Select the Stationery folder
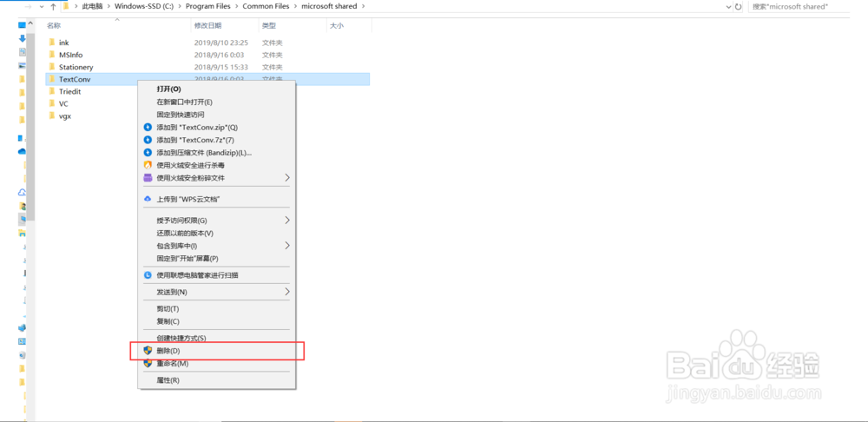This screenshot has height=422, width=868. 76,67
